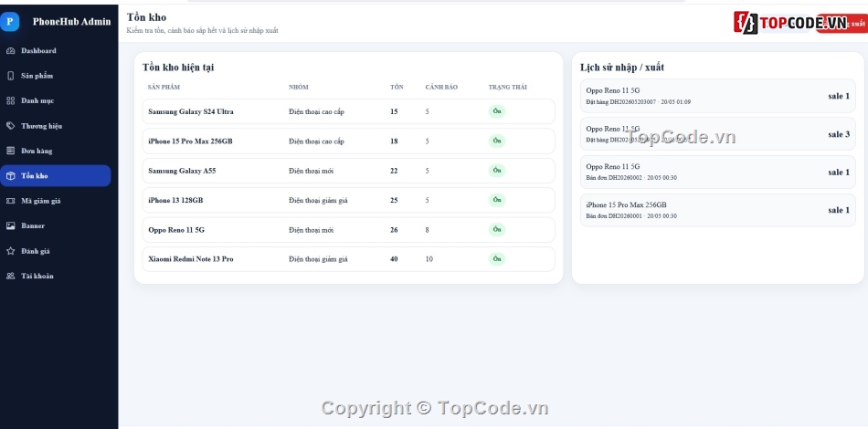868x429 pixels.
Task: Open history entry DH202605203007 at 20/05 01:09
Action: pos(717,96)
